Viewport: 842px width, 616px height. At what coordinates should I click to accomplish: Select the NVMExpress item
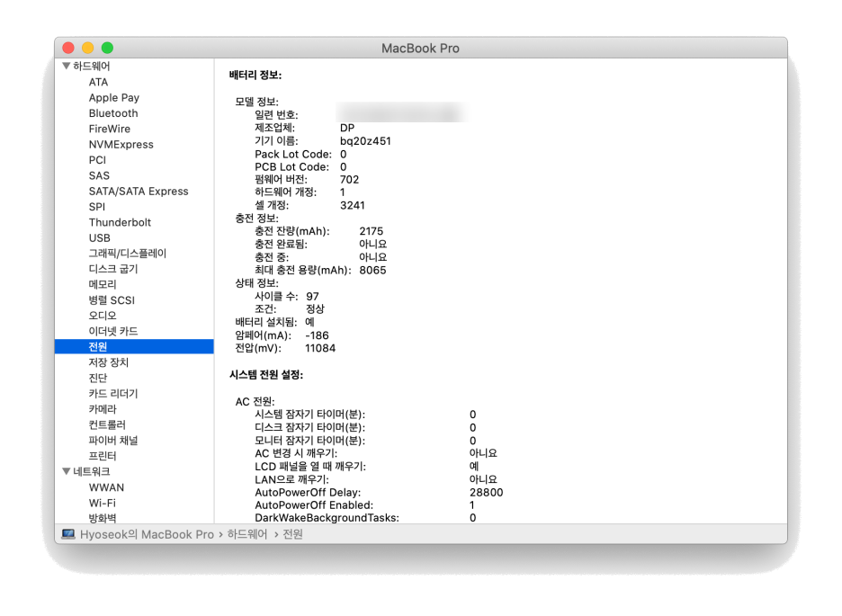(x=121, y=145)
